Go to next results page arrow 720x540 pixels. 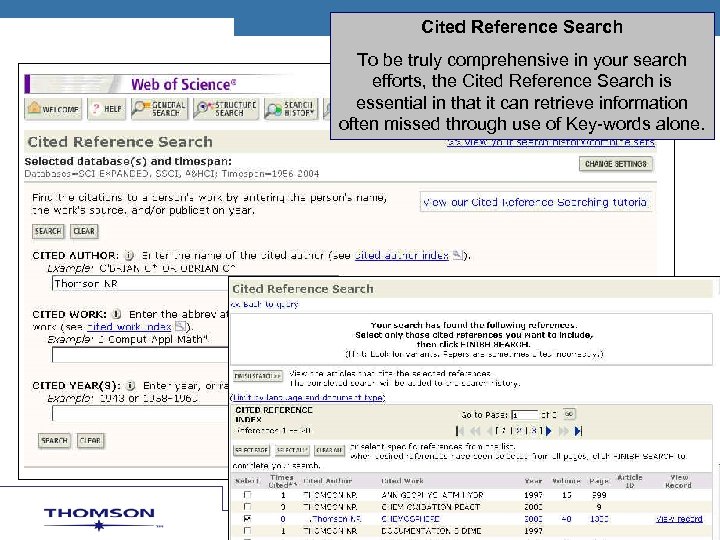[x=549, y=431]
